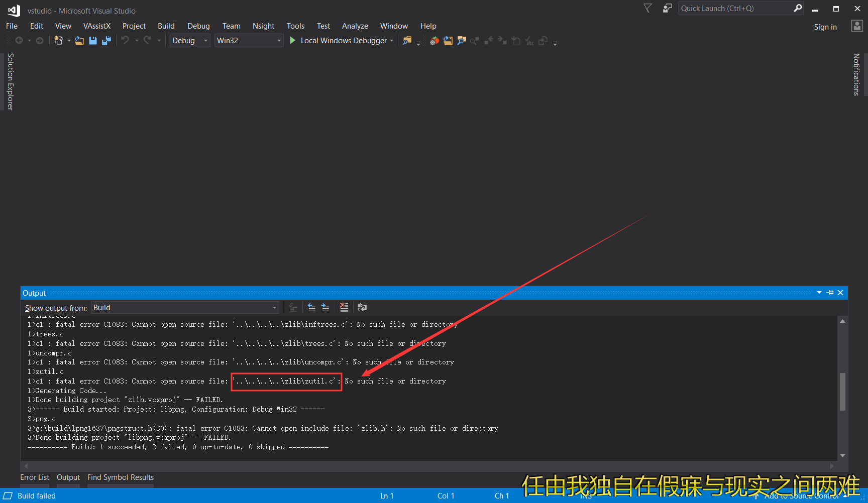Click the feedback icon near Quick Launch
The height and width of the screenshot is (503, 868).
pyautogui.click(x=667, y=8)
